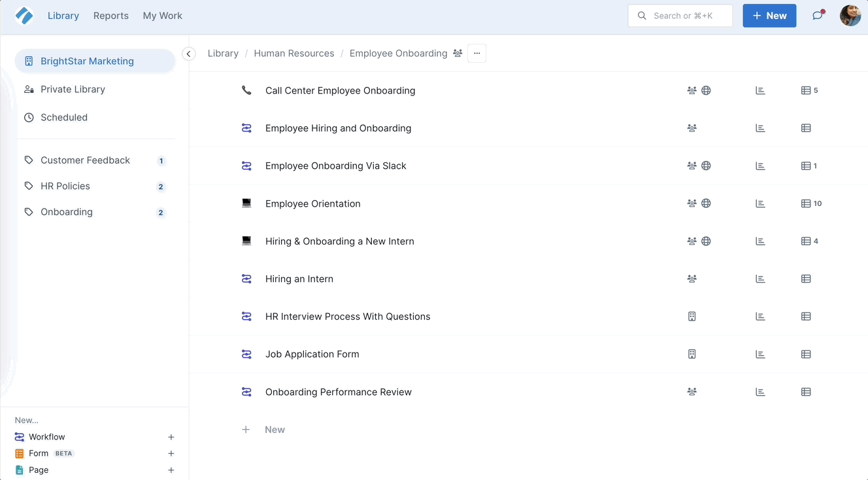
Task: Click members icon in Onboarding Performance Review row
Action: click(x=692, y=392)
